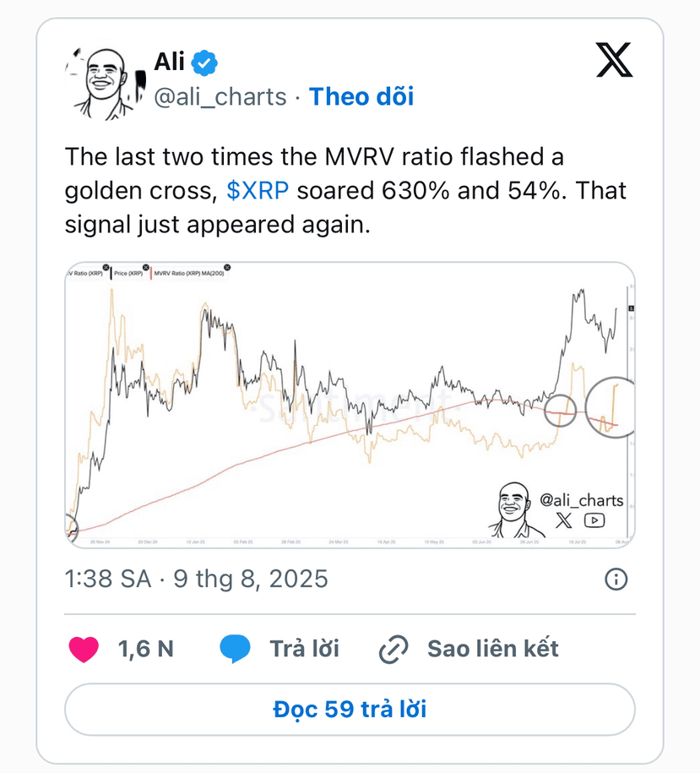Click the large circled golden cross on the chart

(x=610, y=407)
